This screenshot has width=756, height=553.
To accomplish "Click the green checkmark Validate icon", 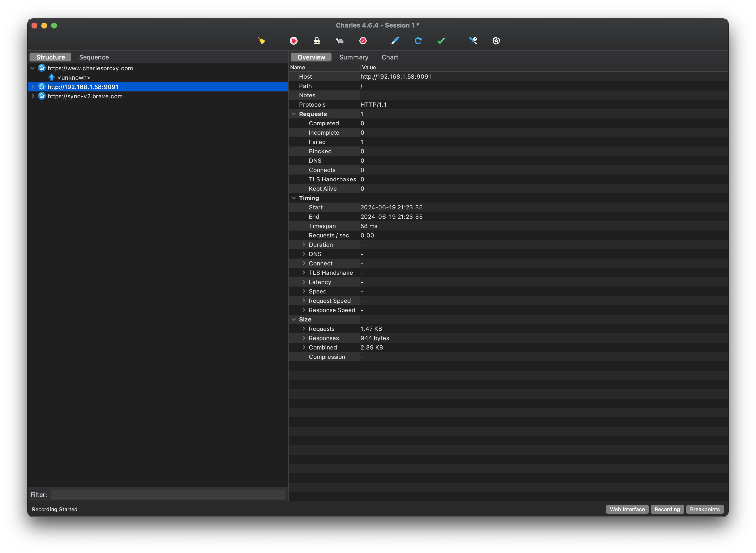I will click(441, 41).
